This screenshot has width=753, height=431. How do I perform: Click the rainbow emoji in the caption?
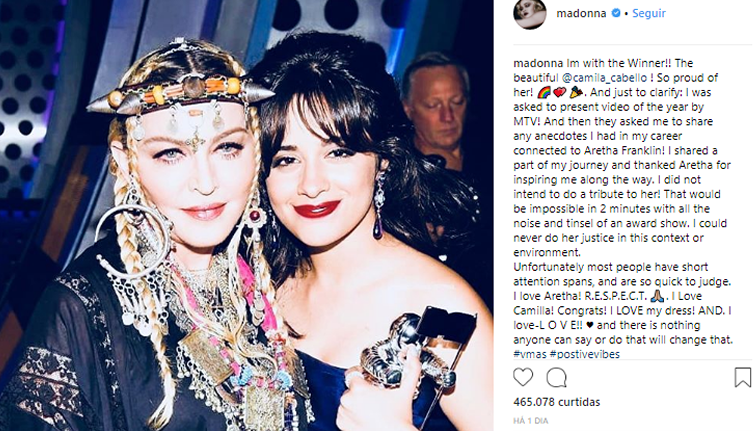coord(544,92)
